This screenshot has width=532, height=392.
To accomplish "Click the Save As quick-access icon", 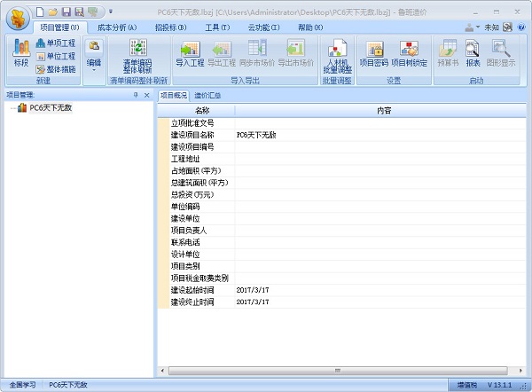I will 80,12.
